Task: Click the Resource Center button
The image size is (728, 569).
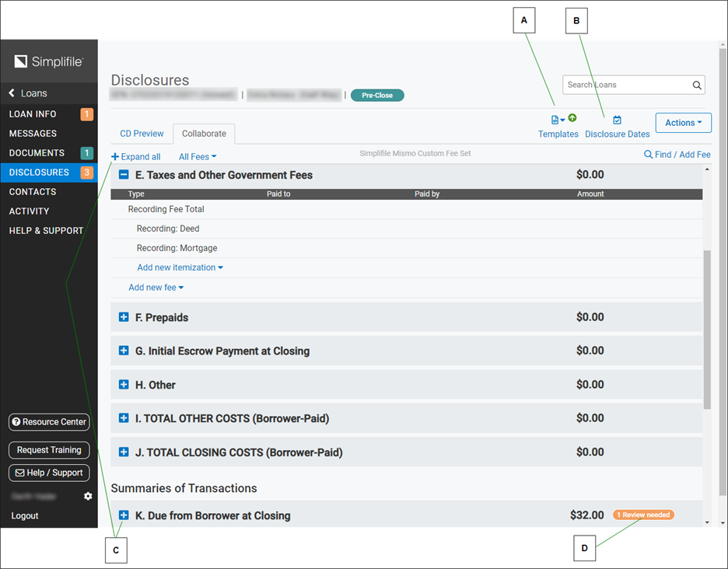Action: [49, 422]
